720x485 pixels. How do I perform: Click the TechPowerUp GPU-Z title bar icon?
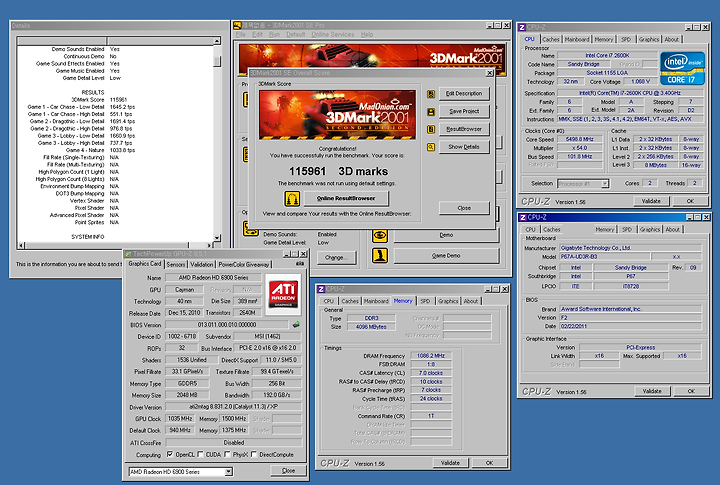(x=128, y=254)
